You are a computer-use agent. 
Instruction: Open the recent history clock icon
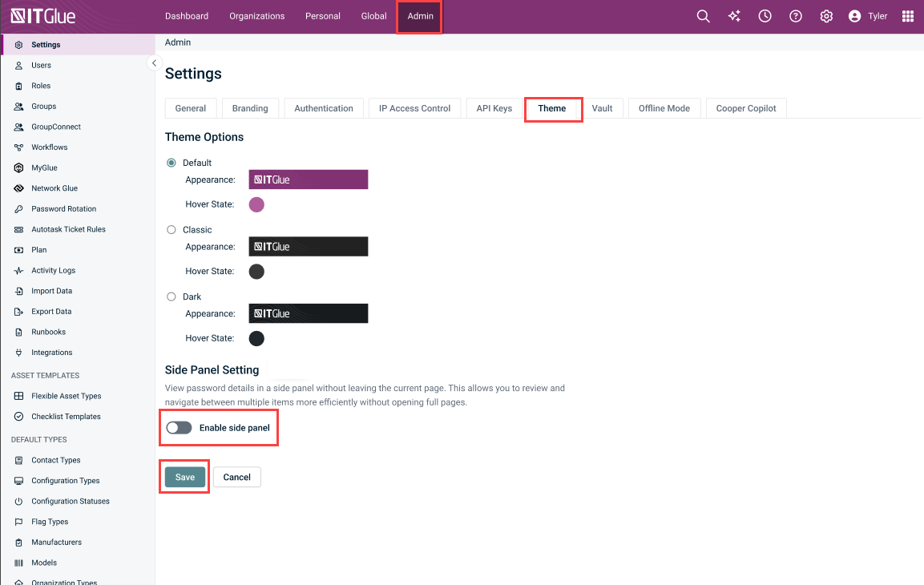click(x=765, y=16)
